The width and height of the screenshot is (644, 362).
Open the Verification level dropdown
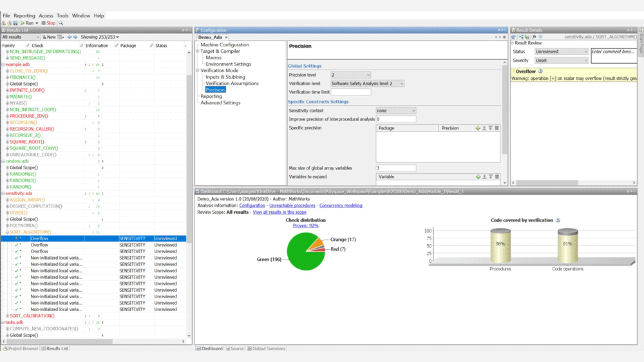tap(367, 84)
